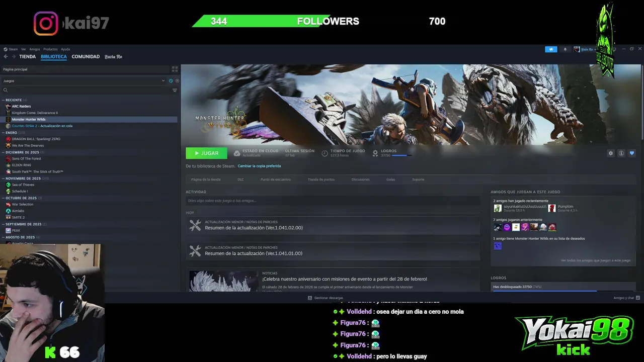Open update summary Ver.1.041.02.00
The height and width of the screenshot is (362, 644).
pos(333,225)
